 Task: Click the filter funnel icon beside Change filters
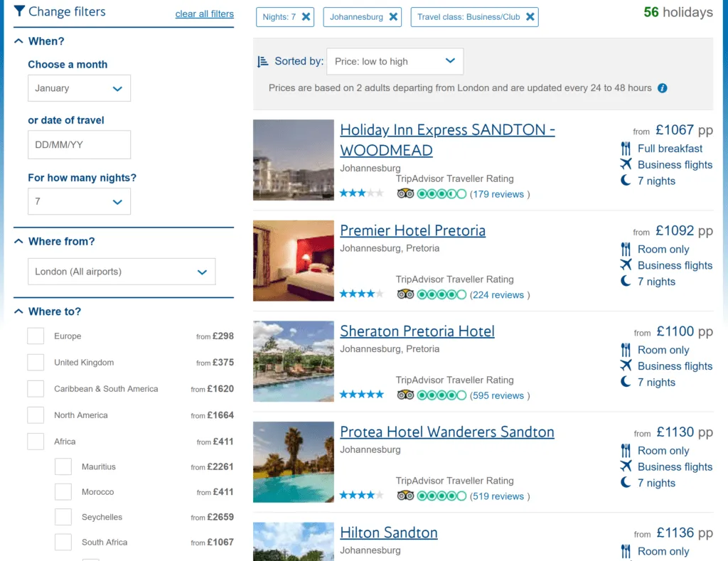click(x=20, y=11)
